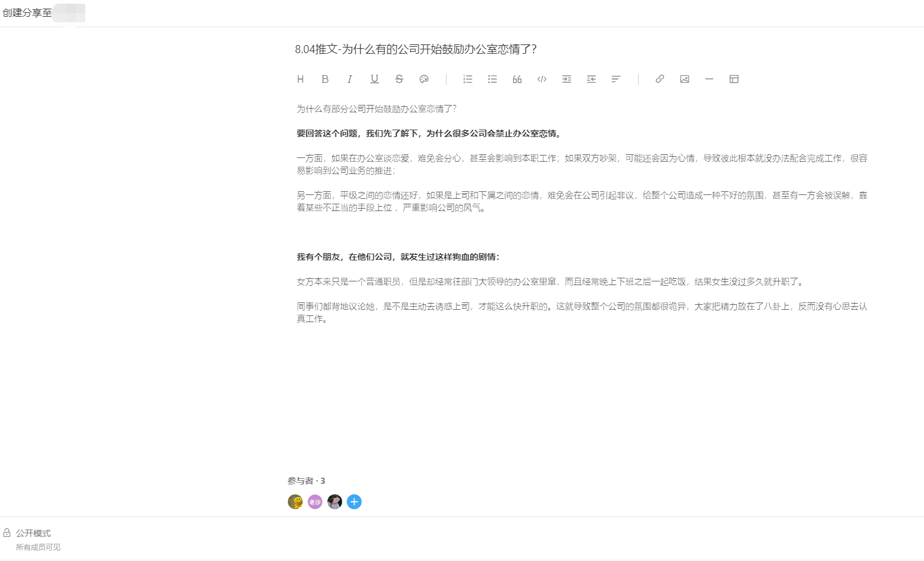
Task: Apply italic formatting
Action: click(350, 79)
